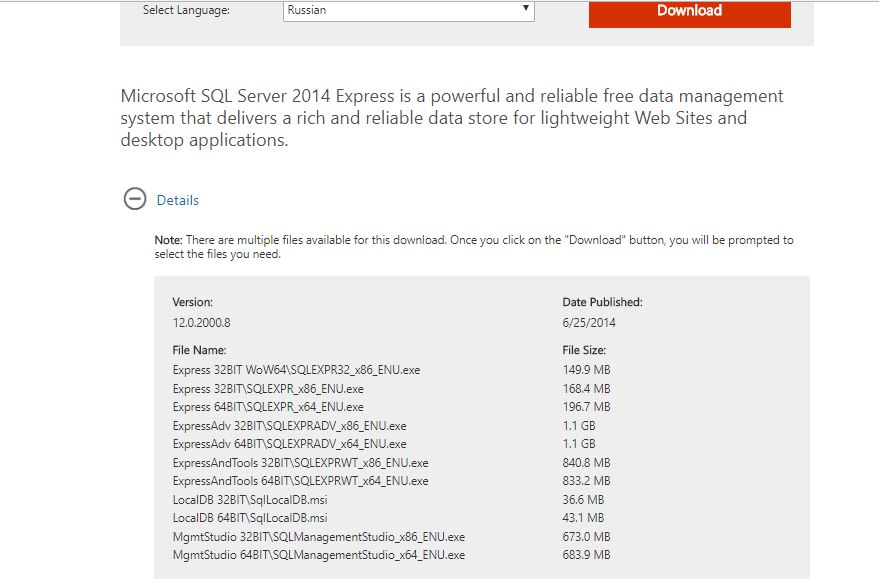Screen dimensions: 879x585
Task: Click the 168.4 MB file size value
Action: (x=586, y=389)
